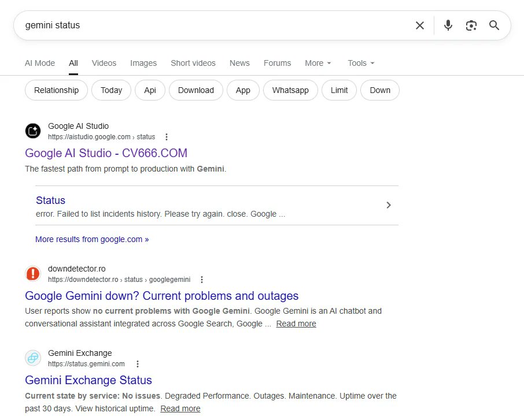
Task: Click the status.gemini.com URL text
Action: click(86, 364)
